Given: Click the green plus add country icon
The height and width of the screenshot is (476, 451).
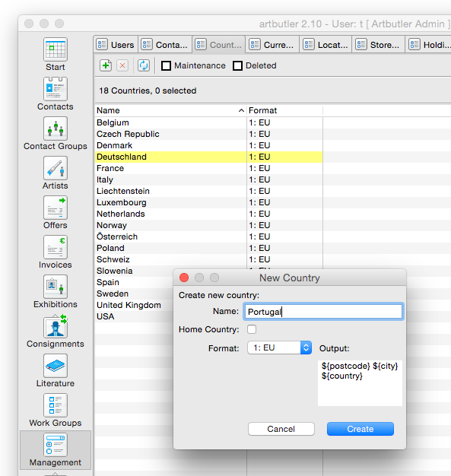Looking at the screenshot, I should pos(106,65).
